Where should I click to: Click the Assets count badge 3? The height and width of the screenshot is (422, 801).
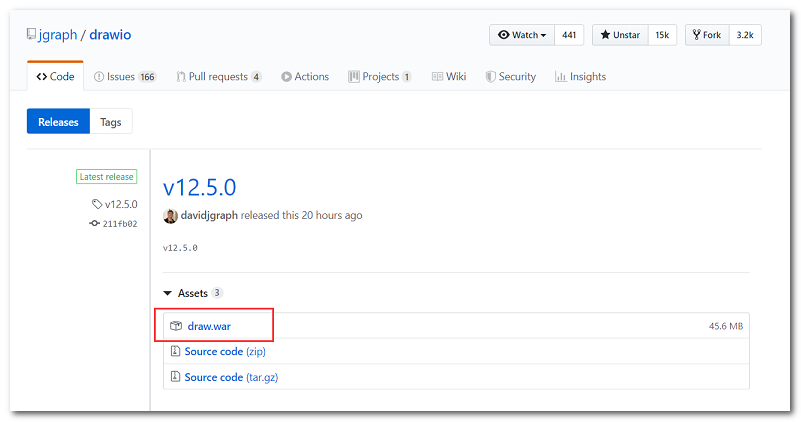217,293
